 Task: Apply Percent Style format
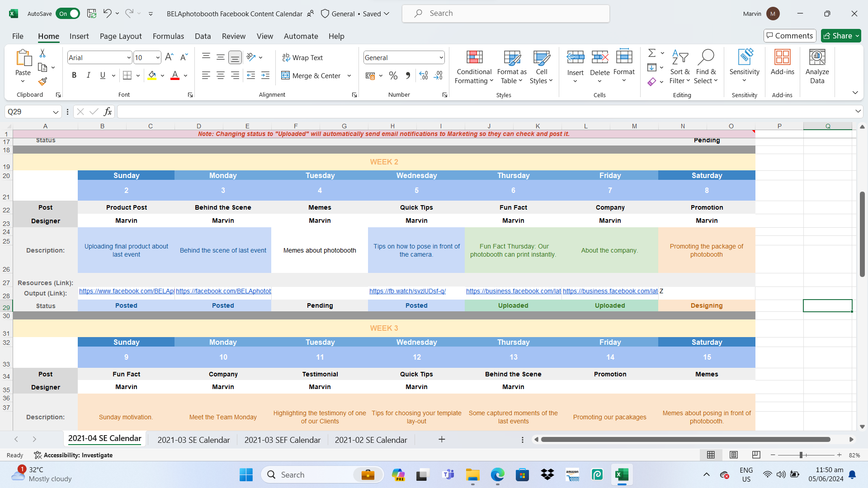(x=393, y=75)
